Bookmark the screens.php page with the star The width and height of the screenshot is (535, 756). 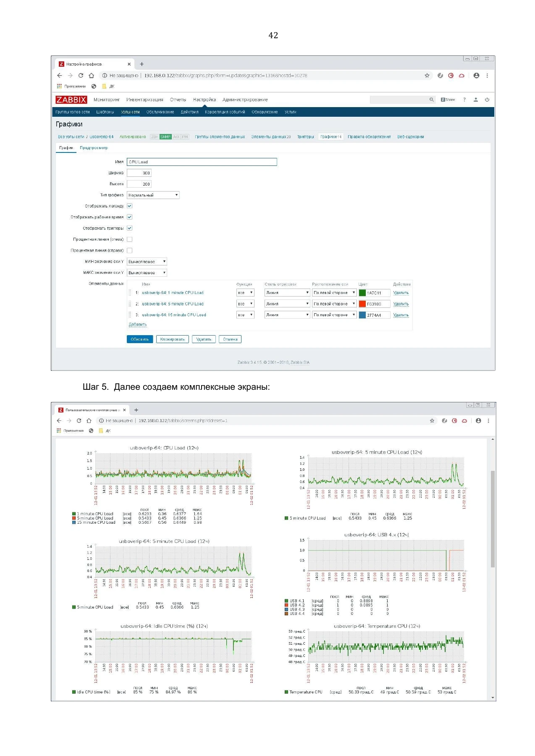tap(432, 420)
